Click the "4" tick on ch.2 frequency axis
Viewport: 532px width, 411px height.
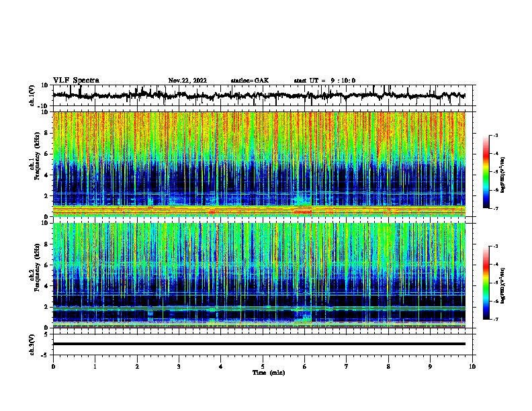click(x=46, y=286)
